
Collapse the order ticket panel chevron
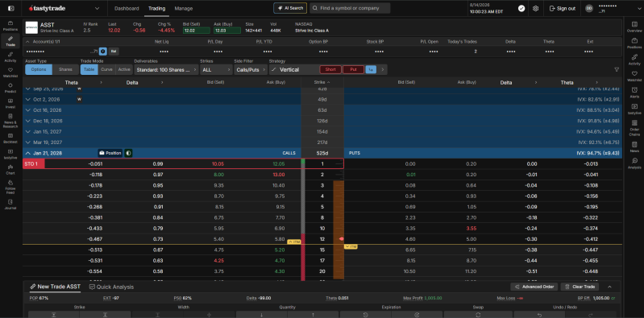[x=609, y=287]
